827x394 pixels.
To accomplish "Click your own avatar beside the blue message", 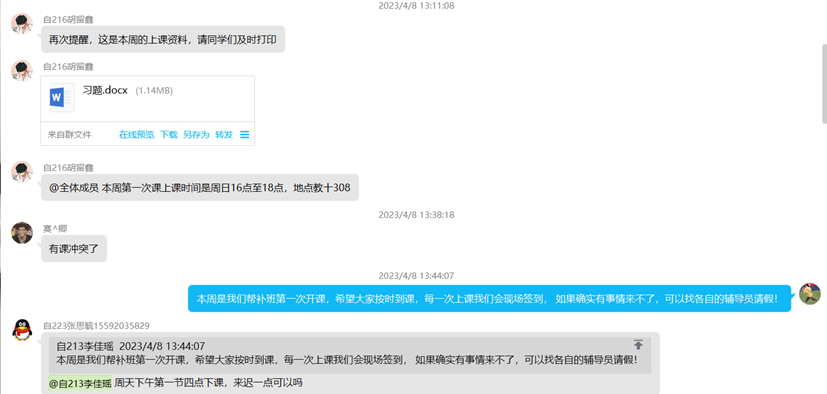I will [810, 294].
